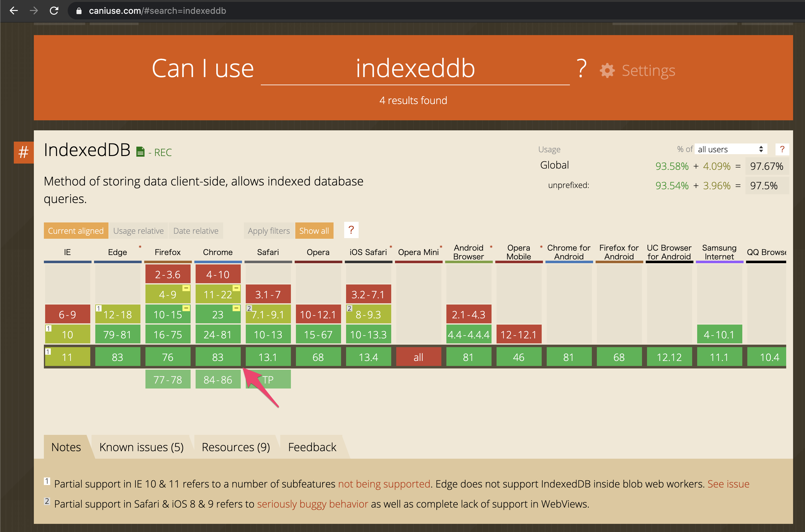
Task: Click the question mark help beside all users
Action: [782, 149]
